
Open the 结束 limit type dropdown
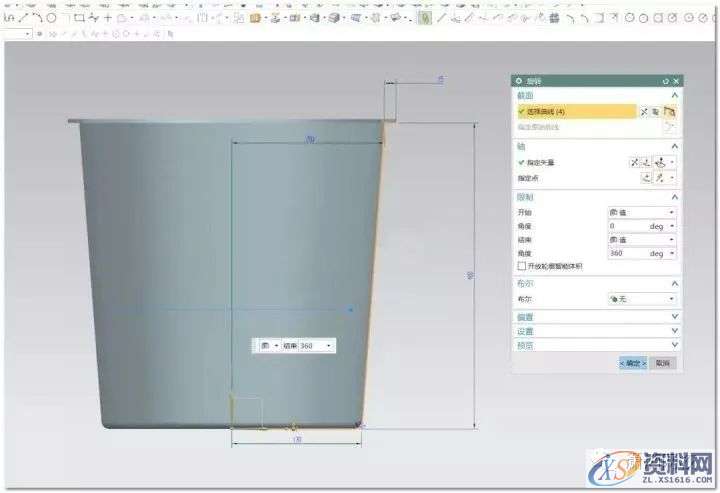(x=642, y=240)
